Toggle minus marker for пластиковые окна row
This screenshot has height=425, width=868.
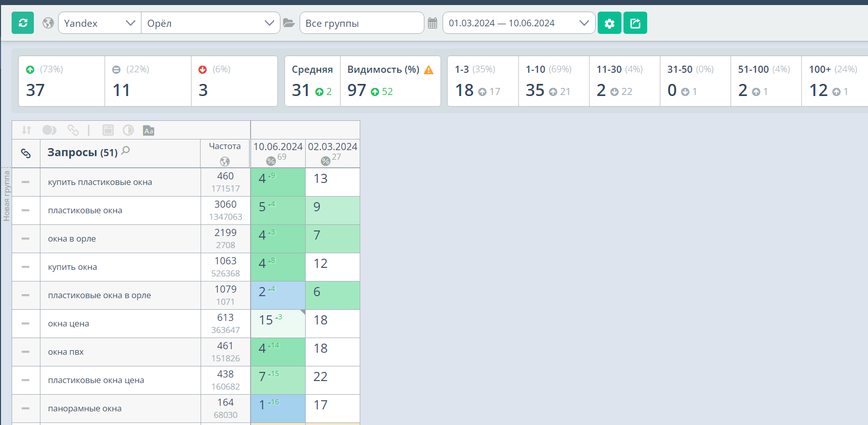(x=26, y=210)
